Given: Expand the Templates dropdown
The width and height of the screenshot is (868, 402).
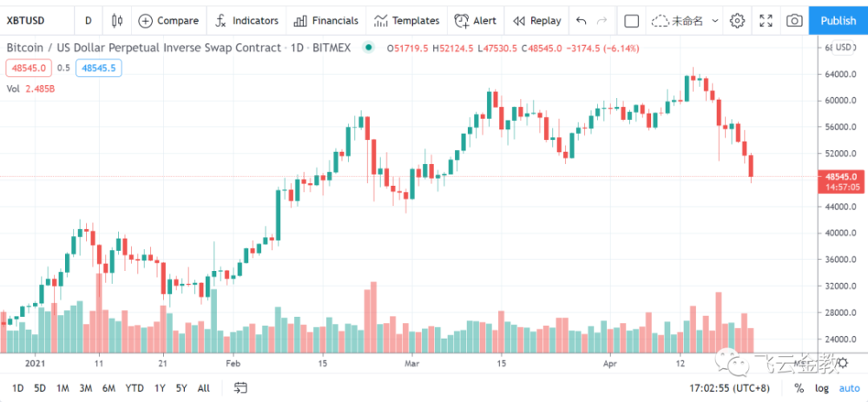Looking at the screenshot, I should [x=406, y=20].
